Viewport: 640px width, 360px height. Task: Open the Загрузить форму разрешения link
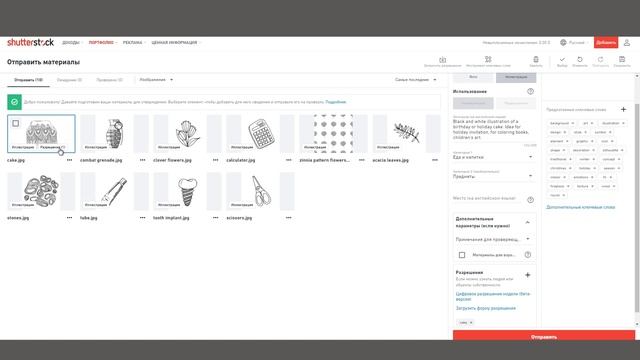click(486, 308)
